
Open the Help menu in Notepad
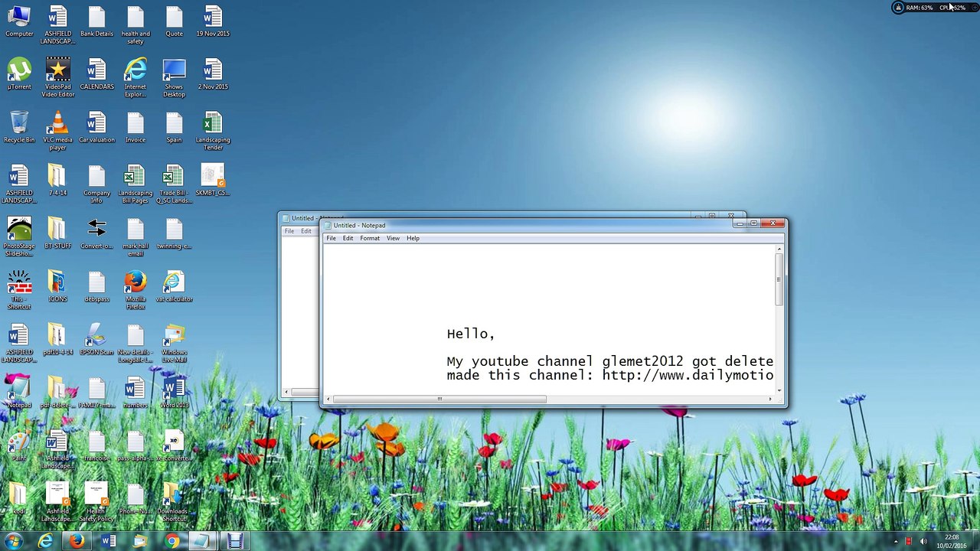coord(413,238)
